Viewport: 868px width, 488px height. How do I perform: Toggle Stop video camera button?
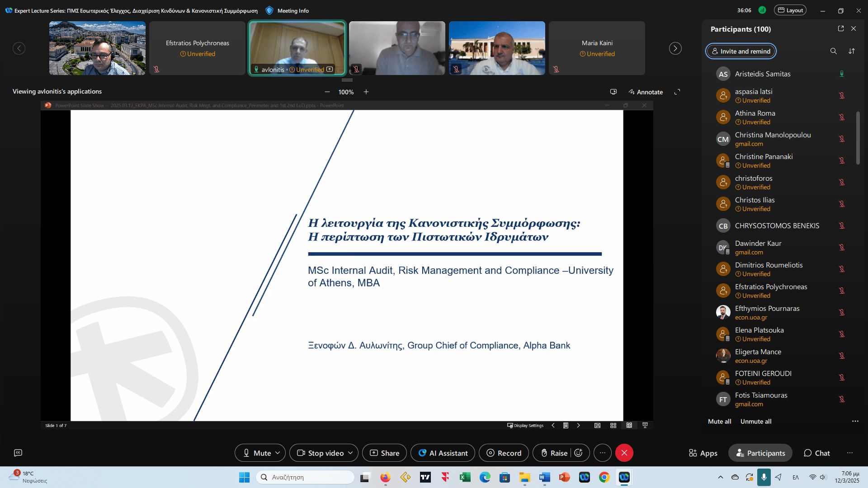(x=320, y=453)
